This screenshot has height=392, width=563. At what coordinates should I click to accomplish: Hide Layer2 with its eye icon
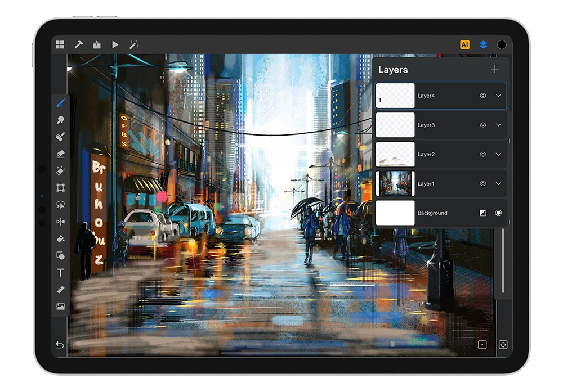pyautogui.click(x=483, y=154)
